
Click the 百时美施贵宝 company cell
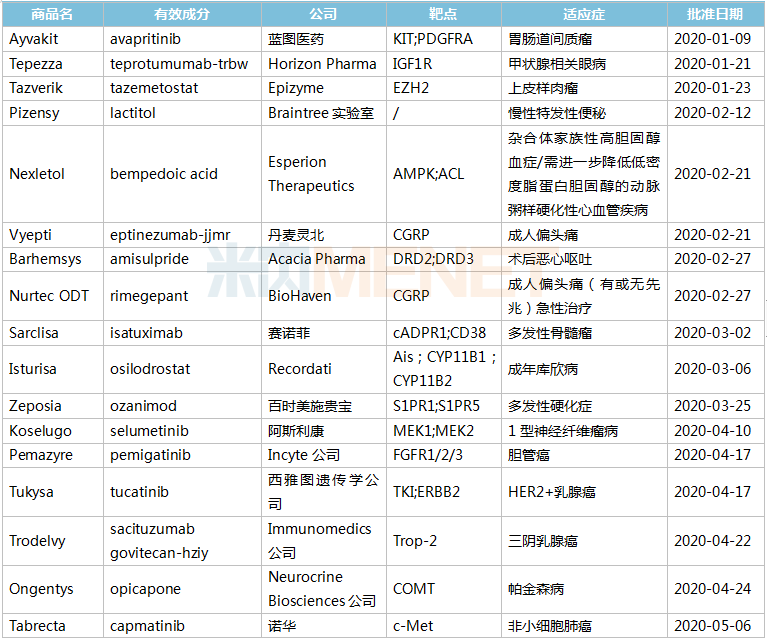pos(323,406)
